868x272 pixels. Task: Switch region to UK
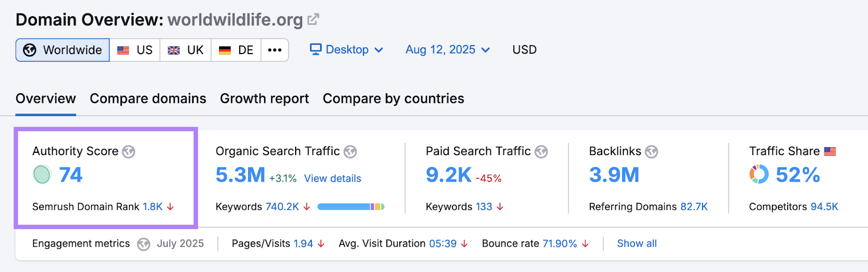tap(186, 50)
